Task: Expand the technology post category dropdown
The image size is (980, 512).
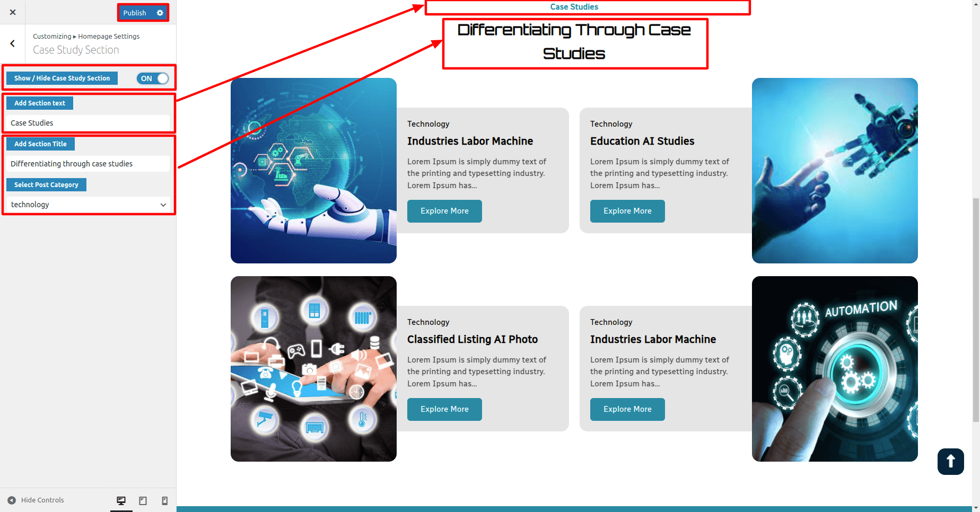Action: (x=89, y=205)
